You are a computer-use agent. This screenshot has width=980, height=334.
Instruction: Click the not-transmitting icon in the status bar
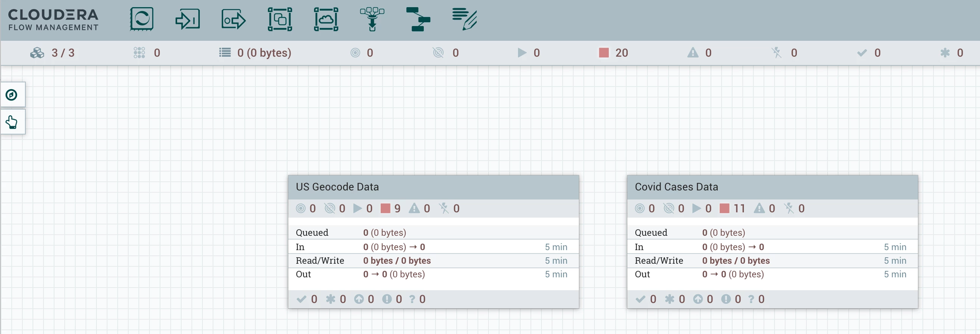438,53
